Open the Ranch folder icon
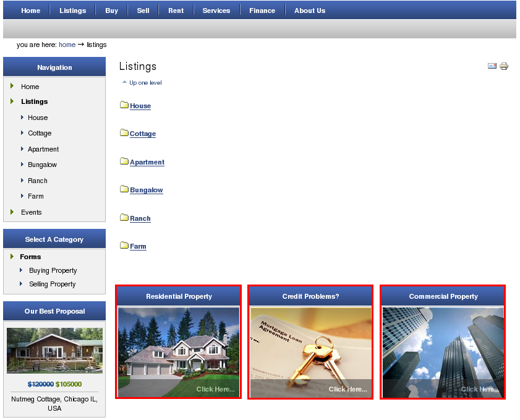The height and width of the screenshot is (420, 520). click(x=124, y=218)
